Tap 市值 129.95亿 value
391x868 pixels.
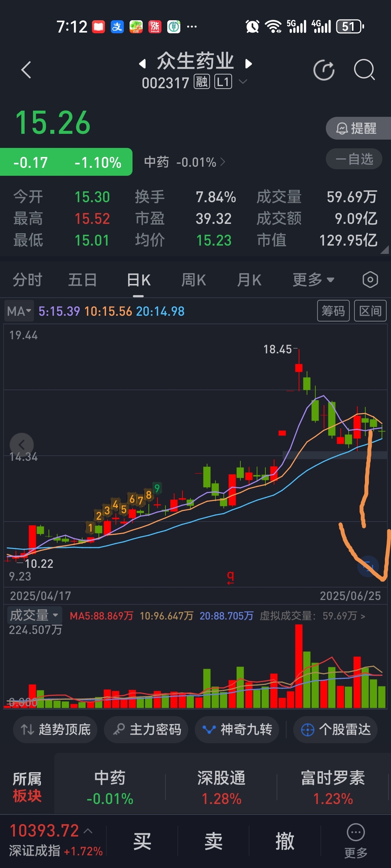click(348, 240)
